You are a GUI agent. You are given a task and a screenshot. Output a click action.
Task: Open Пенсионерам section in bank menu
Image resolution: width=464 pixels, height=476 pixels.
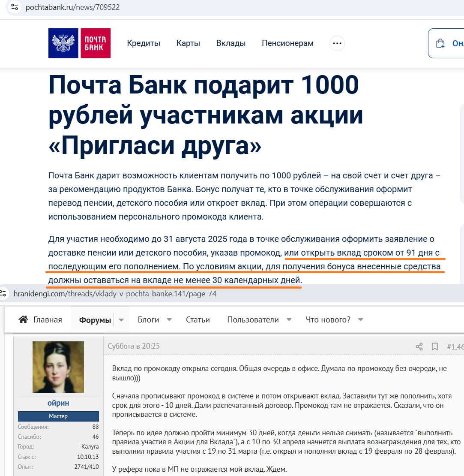pyautogui.click(x=287, y=43)
